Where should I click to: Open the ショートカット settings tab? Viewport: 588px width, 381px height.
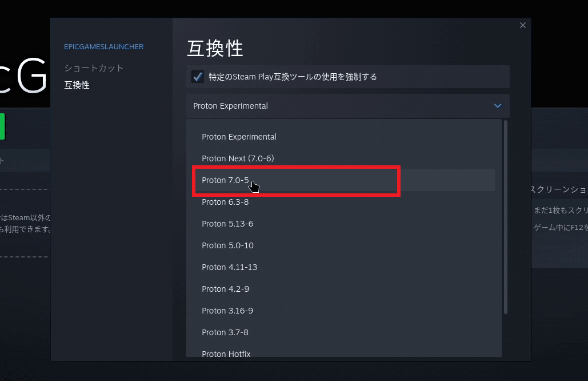point(94,68)
